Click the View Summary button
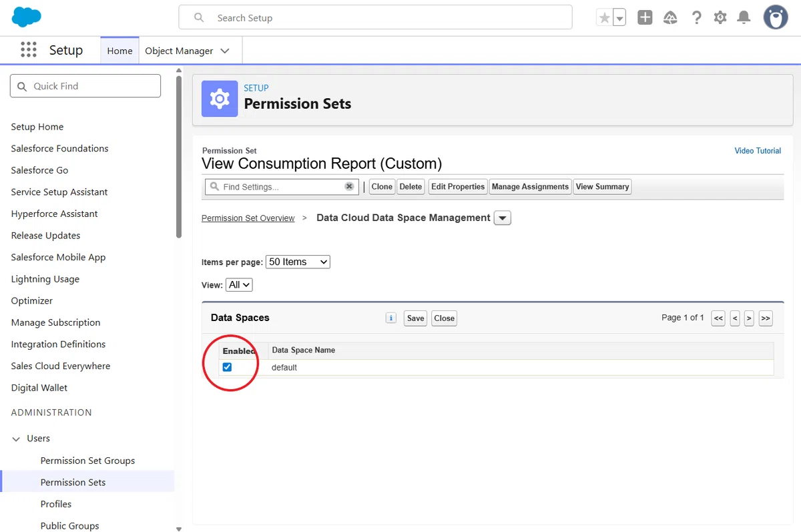 coord(602,187)
